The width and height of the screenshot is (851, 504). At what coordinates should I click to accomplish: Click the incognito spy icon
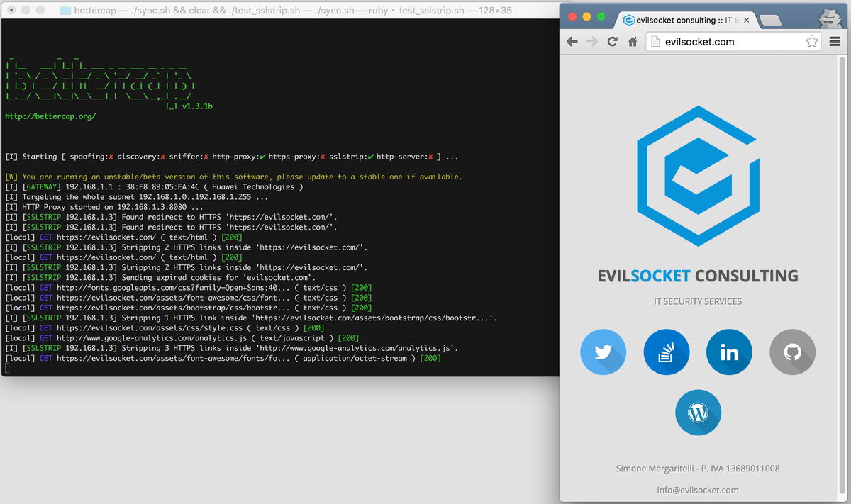pos(830,18)
